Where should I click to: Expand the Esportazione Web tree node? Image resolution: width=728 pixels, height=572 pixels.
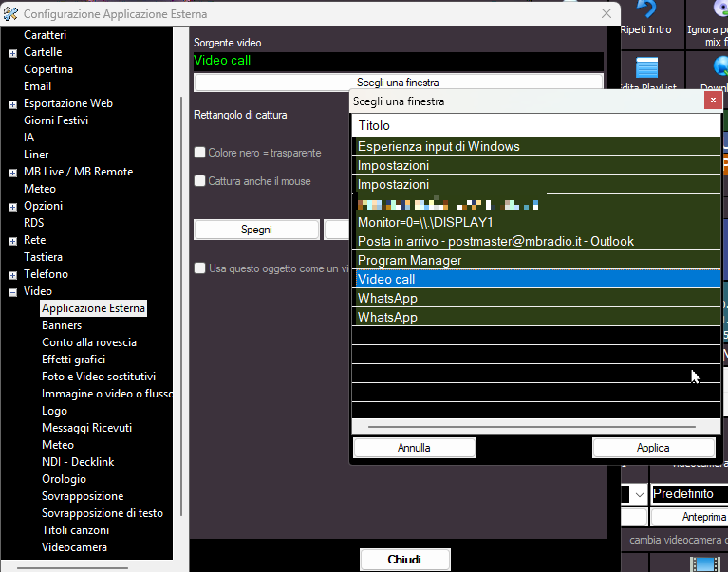pos(12,104)
